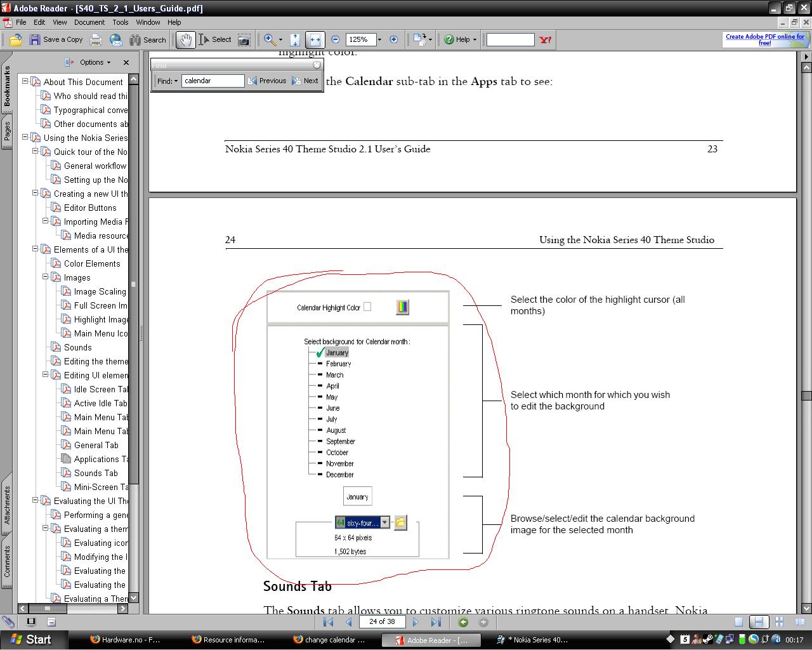Collapse Using the Nokia Series bookmark
Image resolution: width=812 pixels, height=650 pixels.
[25, 136]
